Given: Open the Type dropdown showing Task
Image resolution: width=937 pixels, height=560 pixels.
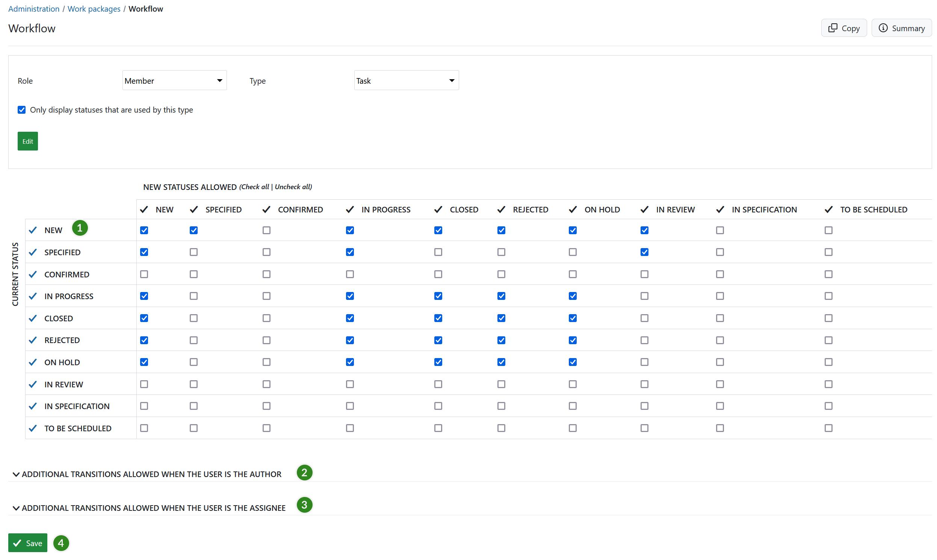Looking at the screenshot, I should 406,80.
